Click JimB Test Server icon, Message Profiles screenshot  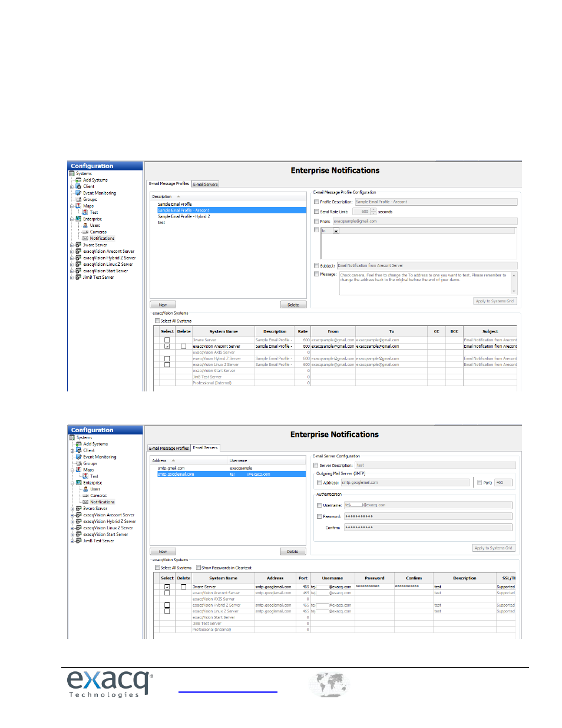coord(78,277)
